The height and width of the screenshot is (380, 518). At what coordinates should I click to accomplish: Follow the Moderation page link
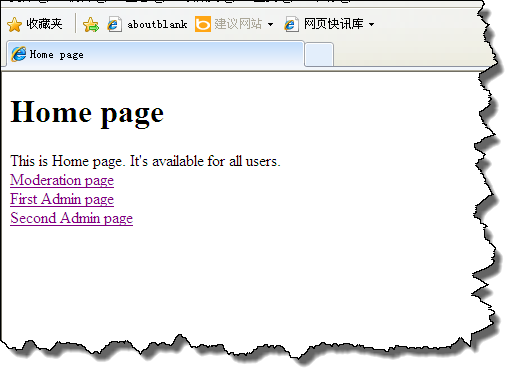(x=62, y=180)
